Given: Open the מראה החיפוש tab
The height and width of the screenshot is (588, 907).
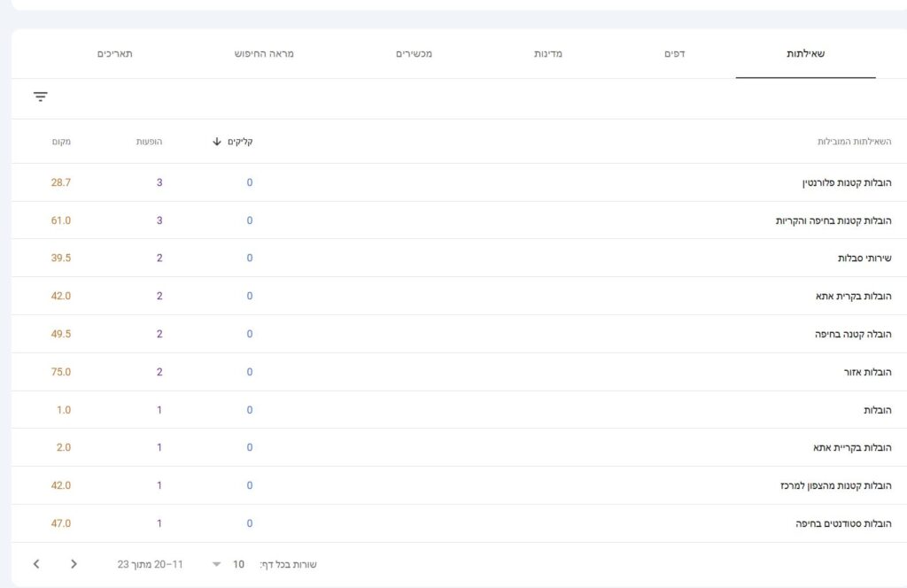Looking at the screenshot, I should [264, 54].
